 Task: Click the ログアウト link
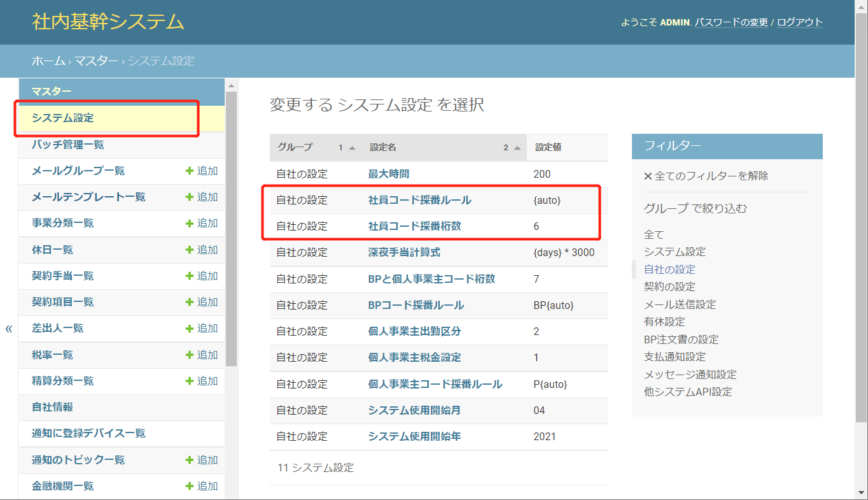pos(799,22)
